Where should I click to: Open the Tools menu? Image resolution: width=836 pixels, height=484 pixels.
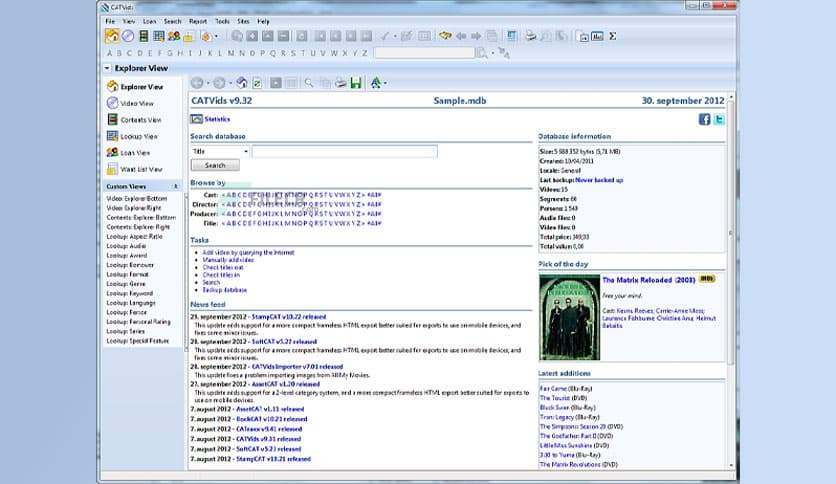(x=222, y=20)
